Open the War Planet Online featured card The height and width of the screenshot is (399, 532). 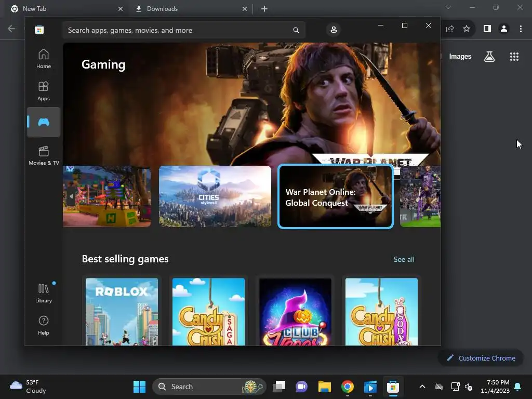[336, 196]
